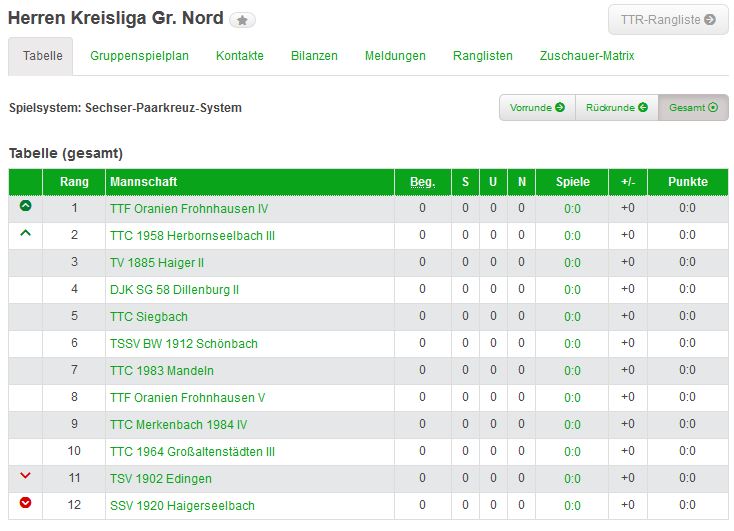This screenshot has height=531, width=734.
Task: Open team TTC 1983 Mandeln
Action: click(x=162, y=371)
